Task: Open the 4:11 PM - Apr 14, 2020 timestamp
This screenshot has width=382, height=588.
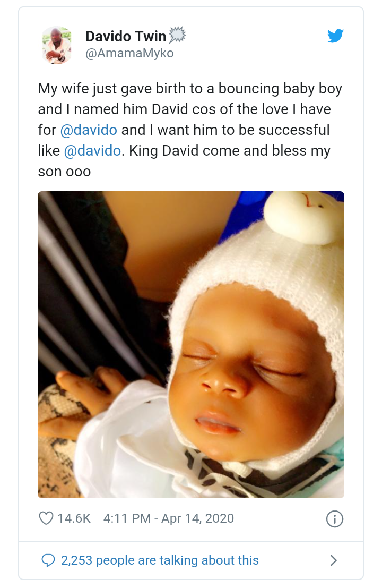Action: pos(169,518)
